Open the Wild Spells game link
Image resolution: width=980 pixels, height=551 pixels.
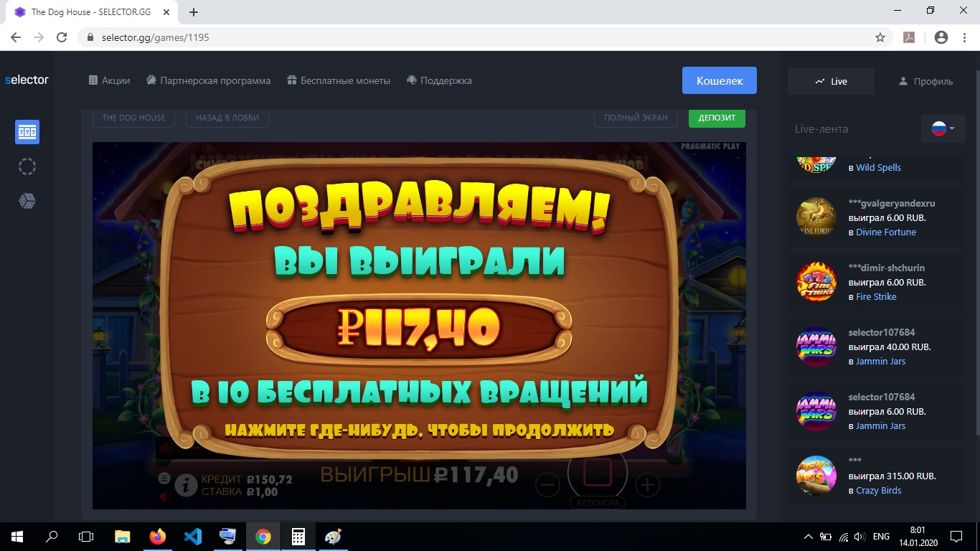[x=878, y=167]
